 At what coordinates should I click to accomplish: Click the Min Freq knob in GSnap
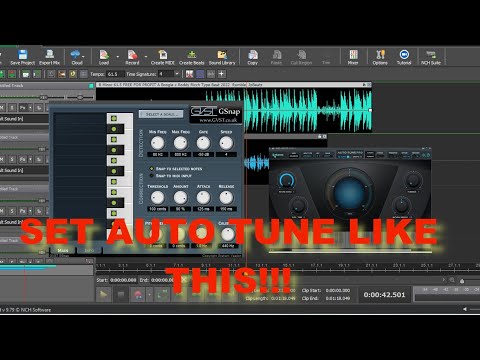(157, 143)
